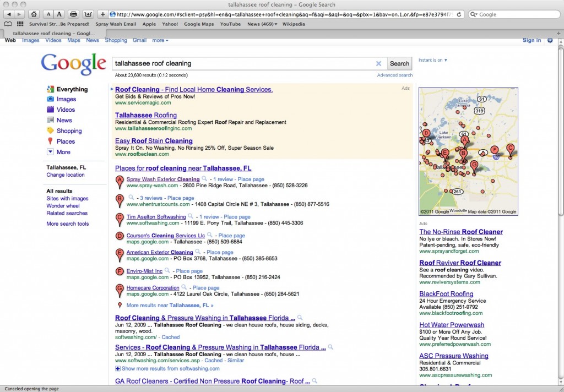564x392 pixels.
Task: Expand the 'Instant is on' dropdown
Action: tap(433, 60)
